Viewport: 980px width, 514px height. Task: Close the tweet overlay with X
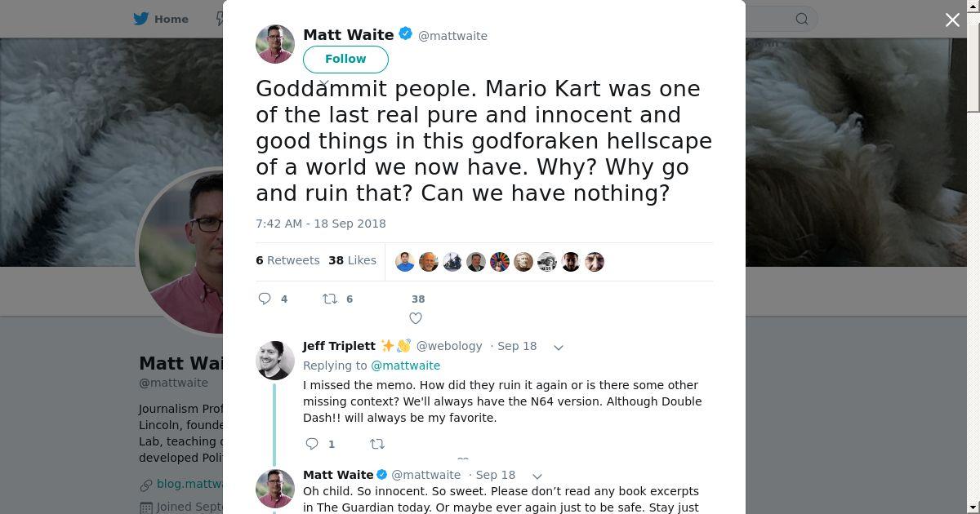pos(952,20)
